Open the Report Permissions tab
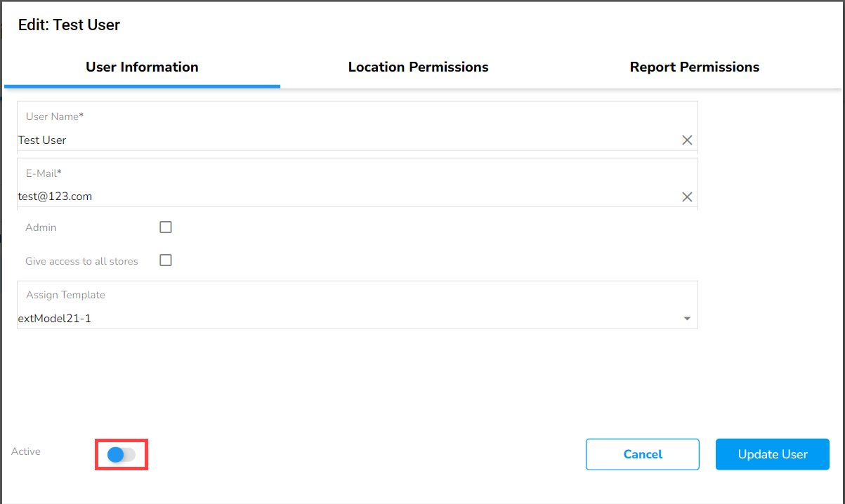Viewport: 845px width, 504px height. (x=694, y=67)
